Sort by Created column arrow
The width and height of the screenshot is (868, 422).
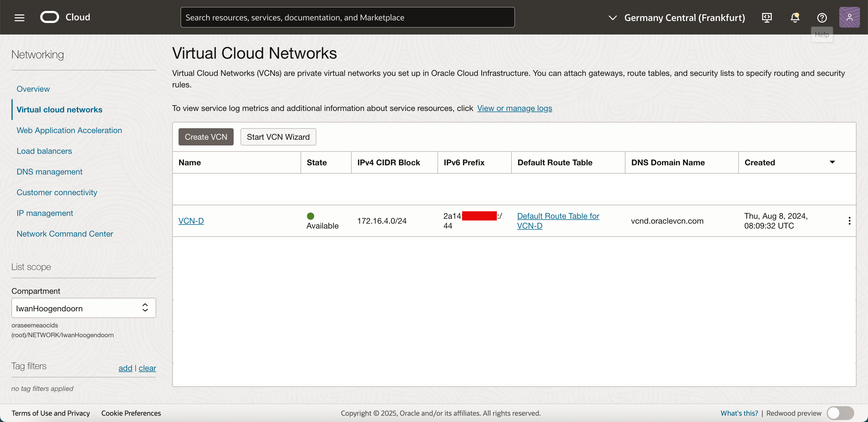tap(832, 162)
